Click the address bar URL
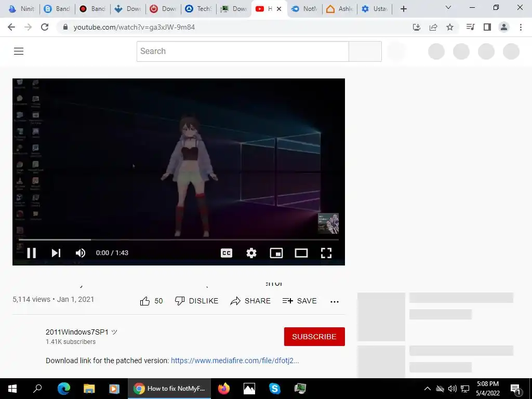Screen dimensions: 532x399 click(x=134, y=27)
